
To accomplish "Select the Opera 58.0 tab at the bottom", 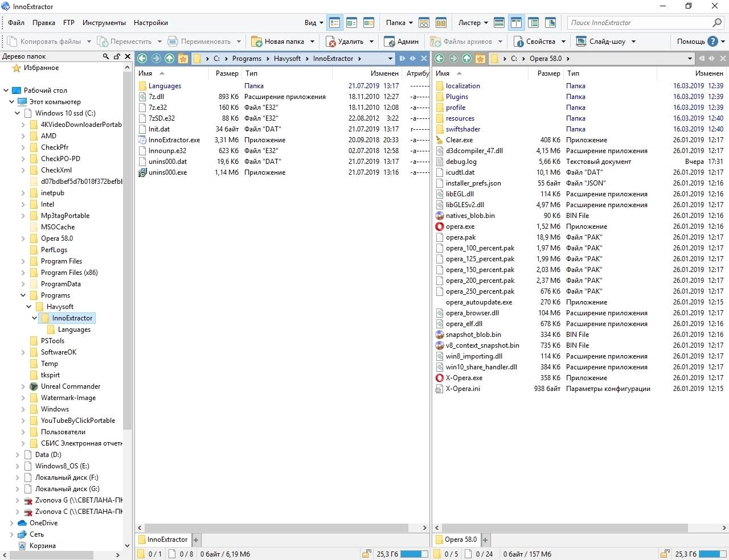I will (x=456, y=540).
